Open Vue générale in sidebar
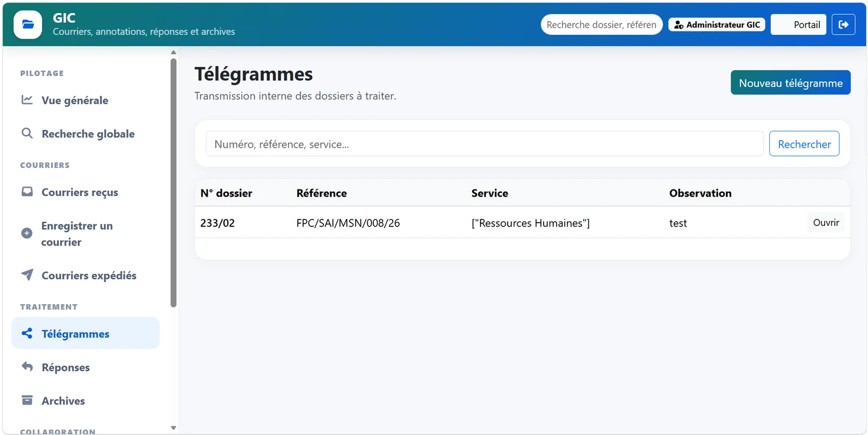The height and width of the screenshot is (435, 868). [86, 100]
